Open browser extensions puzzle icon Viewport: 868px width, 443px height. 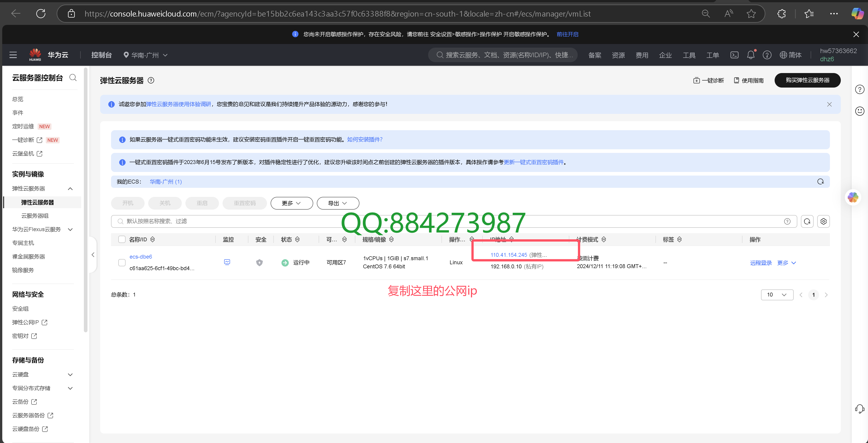click(x=781, y=14)
